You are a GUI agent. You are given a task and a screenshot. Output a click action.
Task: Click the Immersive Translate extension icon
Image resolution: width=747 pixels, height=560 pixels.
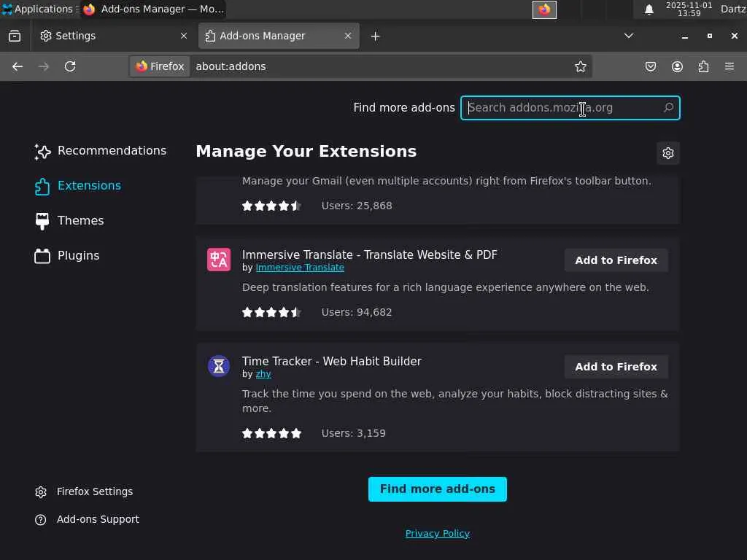tap(219, 260)
